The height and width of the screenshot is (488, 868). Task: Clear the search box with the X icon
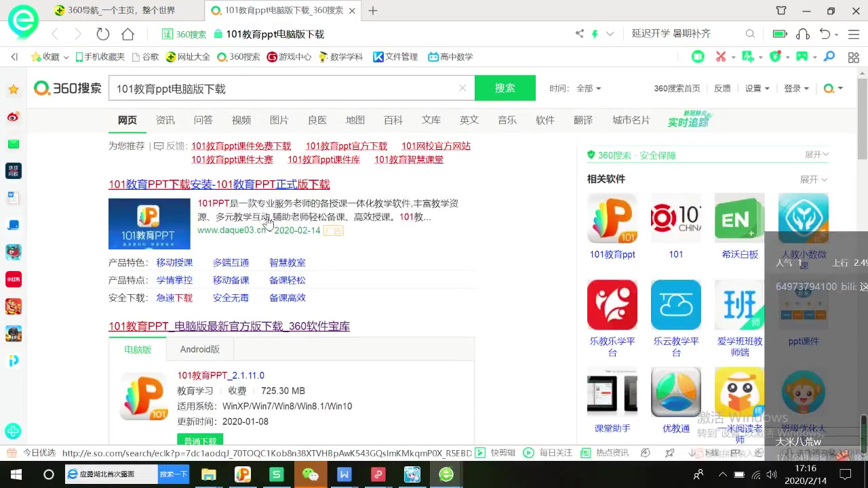click(x=462, y=88)
